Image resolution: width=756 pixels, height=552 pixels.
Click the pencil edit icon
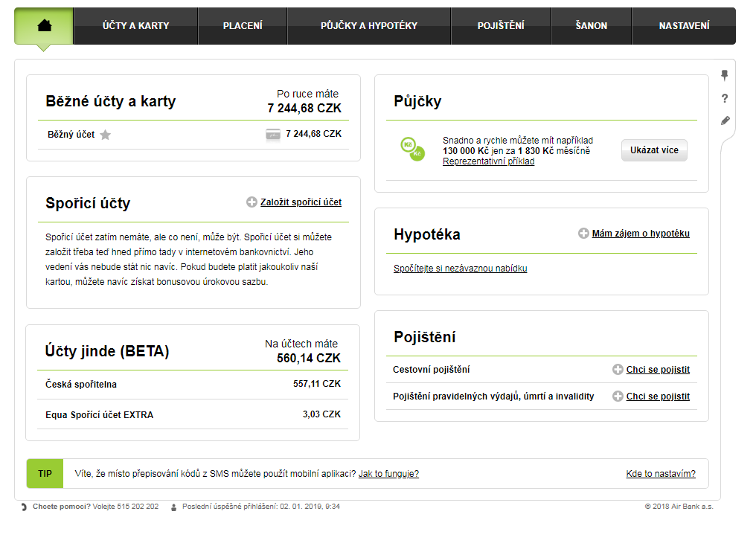[x=725, y=121]
